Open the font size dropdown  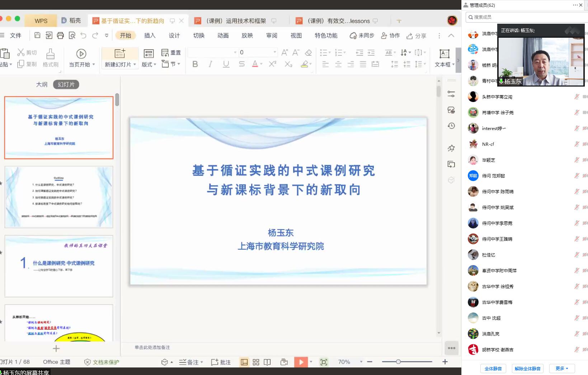[275, 52]
